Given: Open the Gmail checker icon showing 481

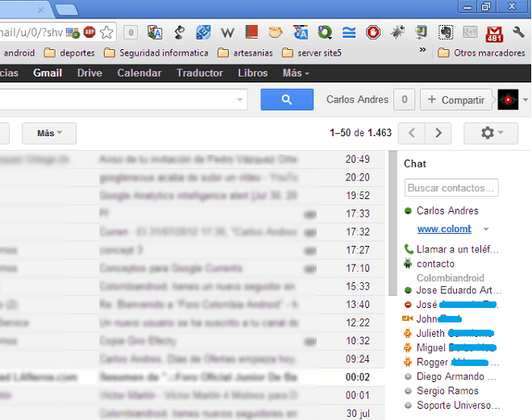Looking at the screenshot, I should [x=494, y=34].
